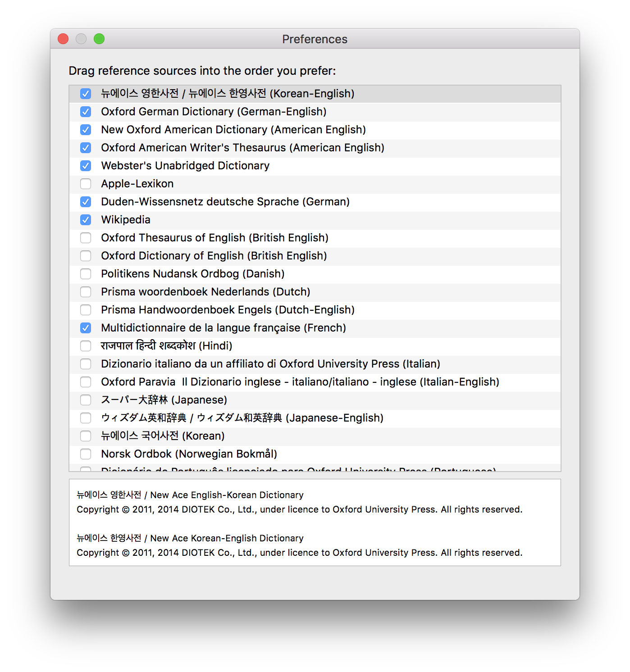
Task: Uncheck Oxford German Dictionary (German-English)
Action: click(x=86, y=112)
